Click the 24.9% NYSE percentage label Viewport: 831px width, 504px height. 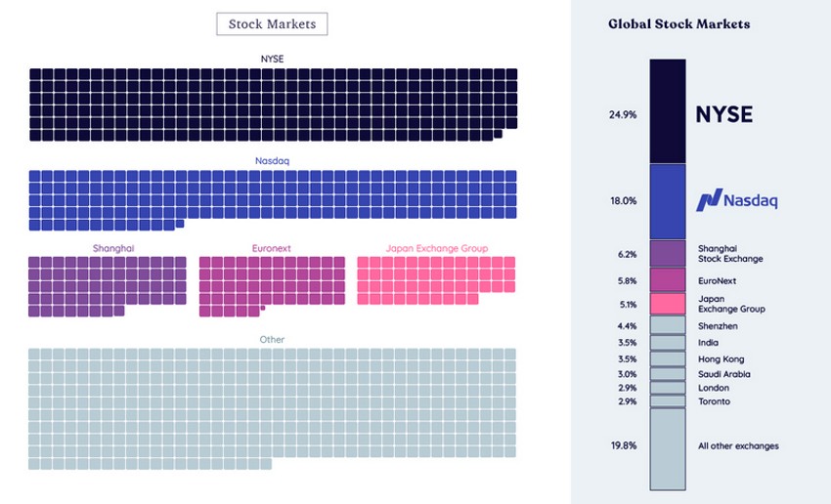pyautogui.click(x=623, y=114)
